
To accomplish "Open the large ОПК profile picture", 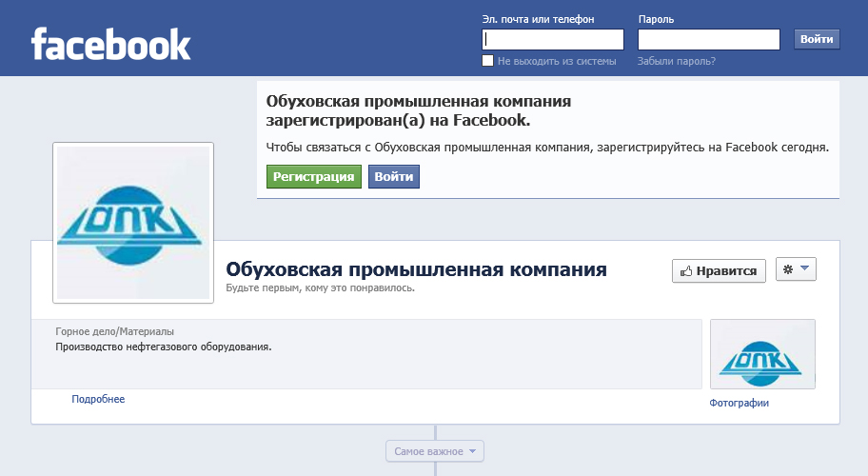I will (x=133, y=223).
